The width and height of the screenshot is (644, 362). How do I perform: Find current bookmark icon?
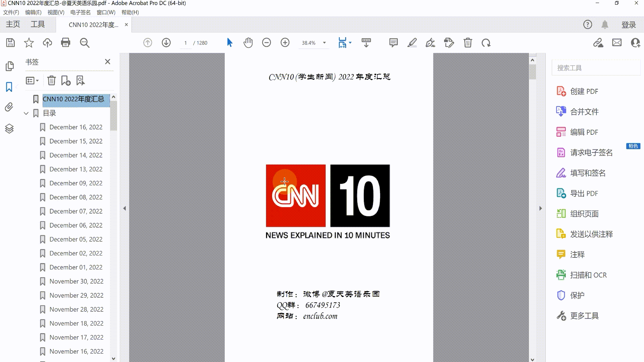click(x=80, y=80)
